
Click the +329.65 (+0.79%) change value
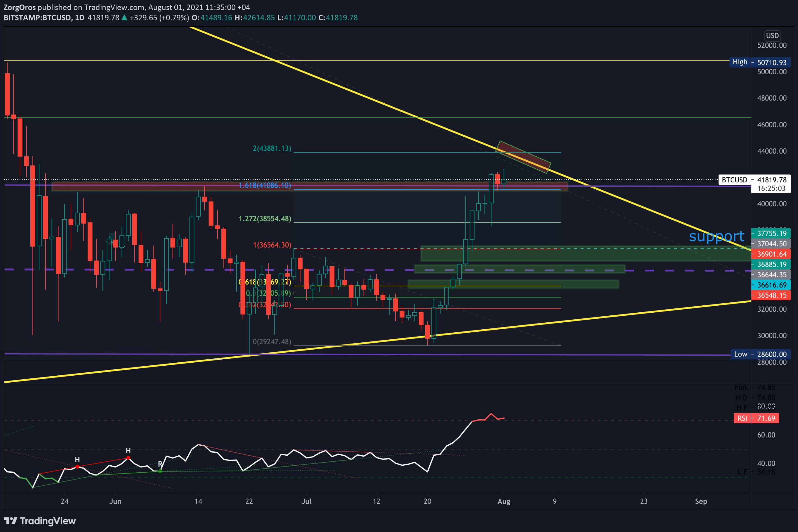159,18
